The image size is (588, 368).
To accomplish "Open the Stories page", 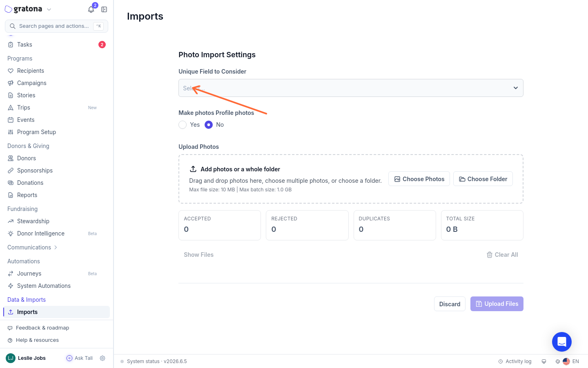I will (x=56, y=95).
